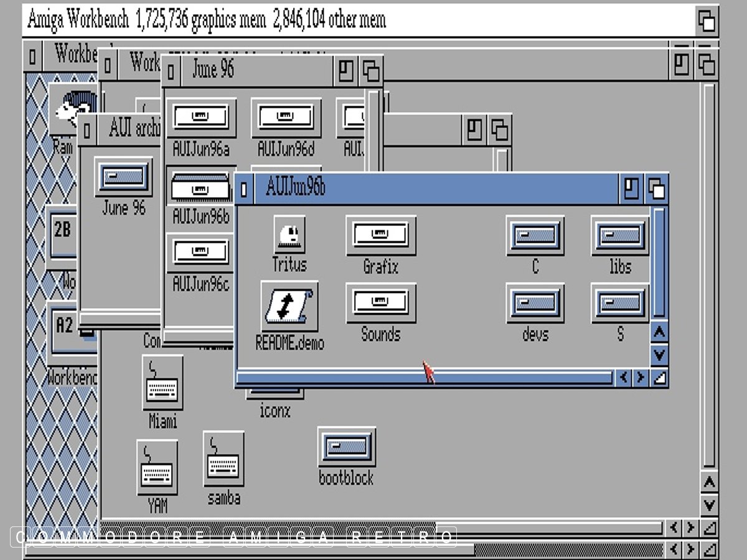
Task: Open the Tritus game icon
Action: (x=289, y=235)
